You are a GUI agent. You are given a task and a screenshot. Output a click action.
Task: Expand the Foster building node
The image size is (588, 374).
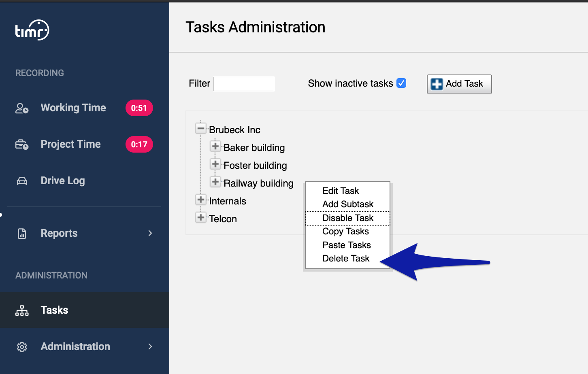pos(215,164)
